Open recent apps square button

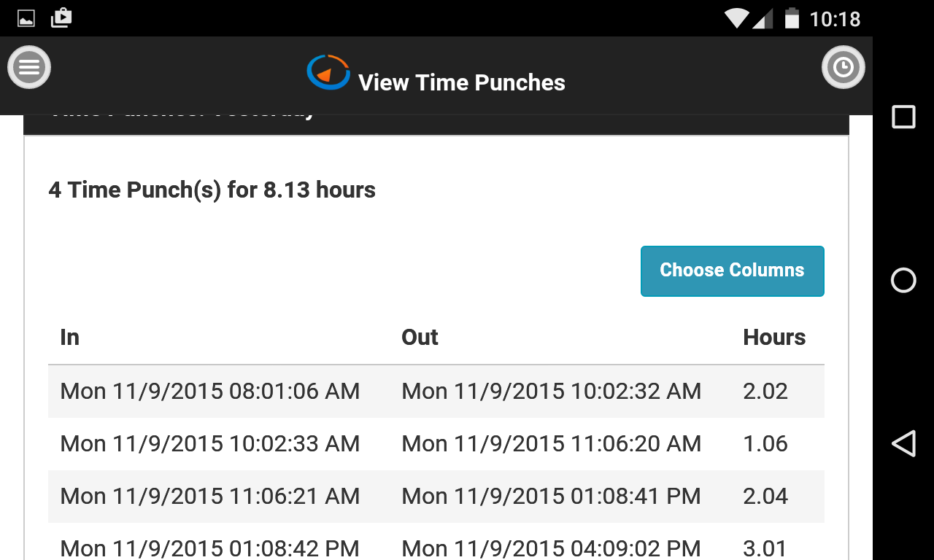coord(903,117)
